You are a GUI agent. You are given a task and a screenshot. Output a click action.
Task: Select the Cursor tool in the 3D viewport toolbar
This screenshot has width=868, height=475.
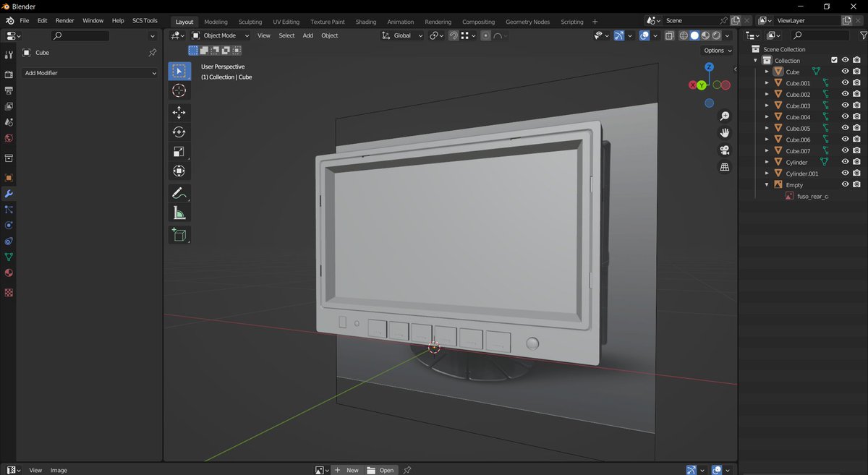(x=179, y=90)
